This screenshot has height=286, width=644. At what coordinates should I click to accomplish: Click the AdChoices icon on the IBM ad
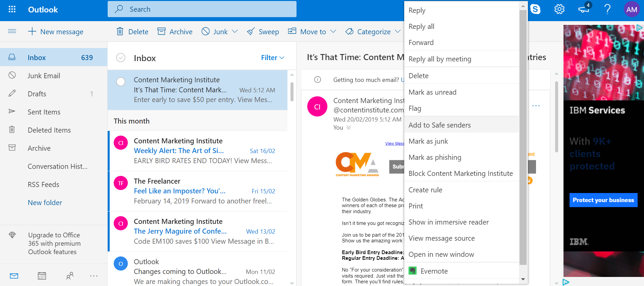(640, 28)
